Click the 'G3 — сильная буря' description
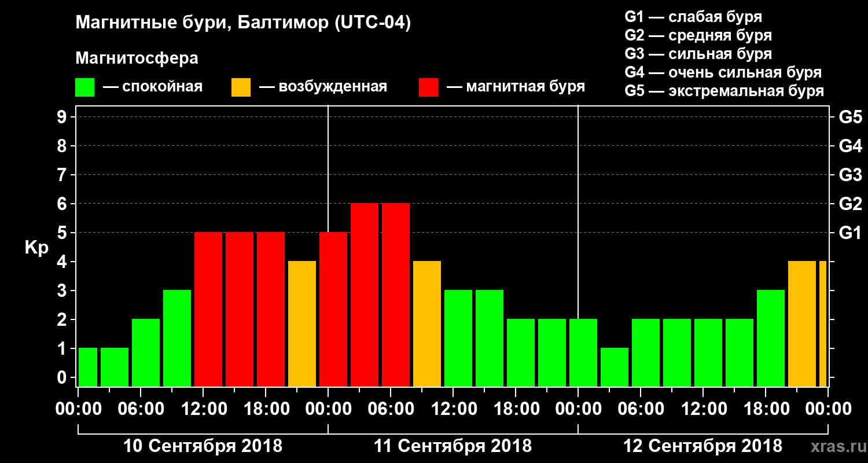Image resolution: width=868 pixels, height=463 pixels. pyautogui.click(x=698, y=54)
